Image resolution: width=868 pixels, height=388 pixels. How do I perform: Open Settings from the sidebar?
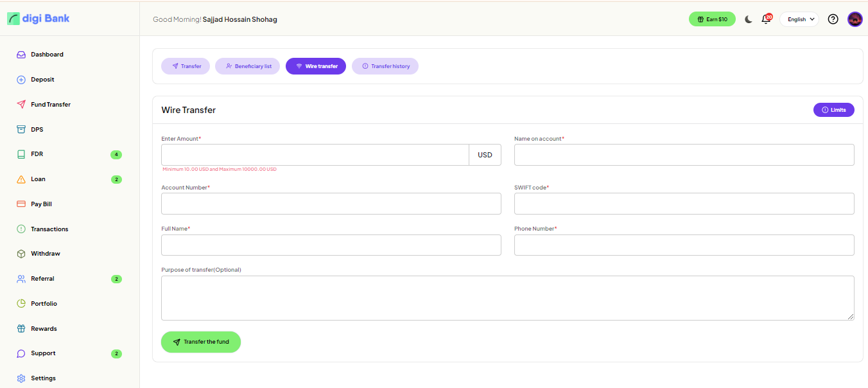[43, 378]
